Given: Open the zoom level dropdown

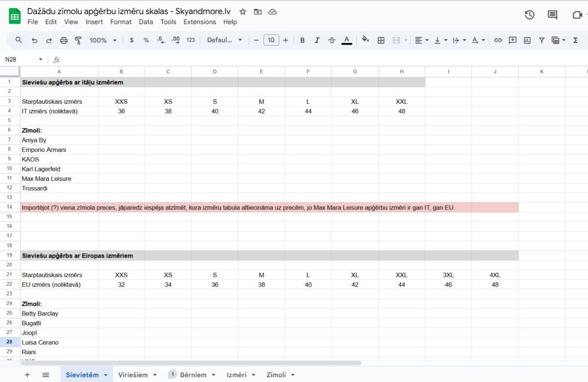Looking at the screenshot, I should pyautogui.click(x=102, y=40).
